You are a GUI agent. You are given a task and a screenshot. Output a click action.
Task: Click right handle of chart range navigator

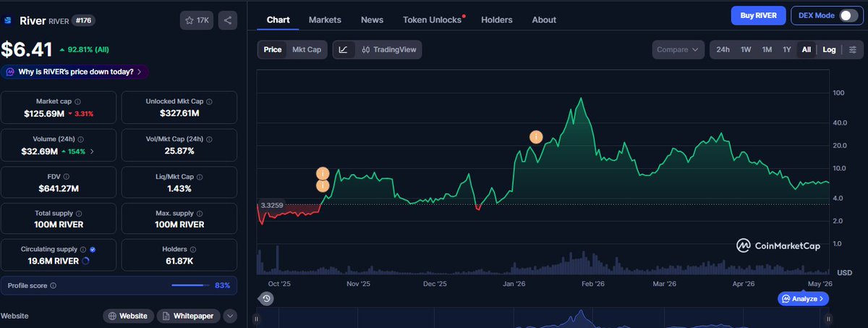click(830, 319)
